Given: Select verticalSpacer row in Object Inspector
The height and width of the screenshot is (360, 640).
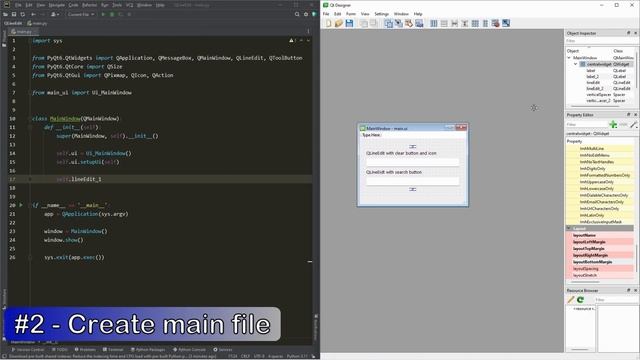Looking at the screenshot, I should point(599,95).
